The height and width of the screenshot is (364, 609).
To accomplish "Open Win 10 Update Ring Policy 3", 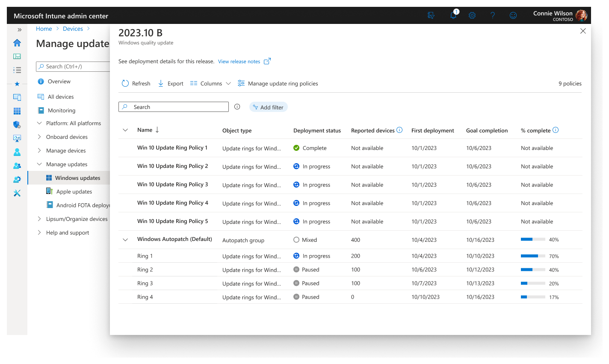I will pos(172,185).
